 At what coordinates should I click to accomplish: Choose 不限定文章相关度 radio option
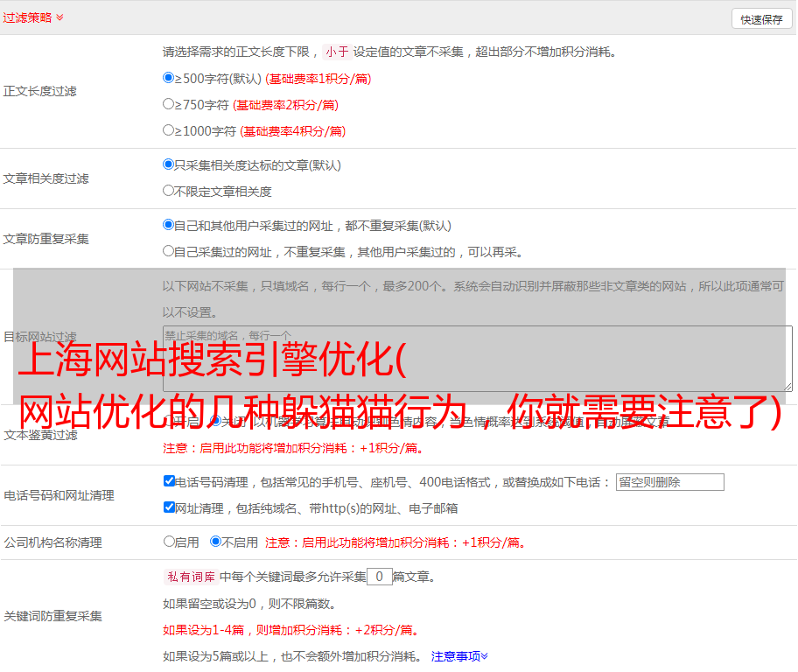pyautogui.click(x=169, y=191)
